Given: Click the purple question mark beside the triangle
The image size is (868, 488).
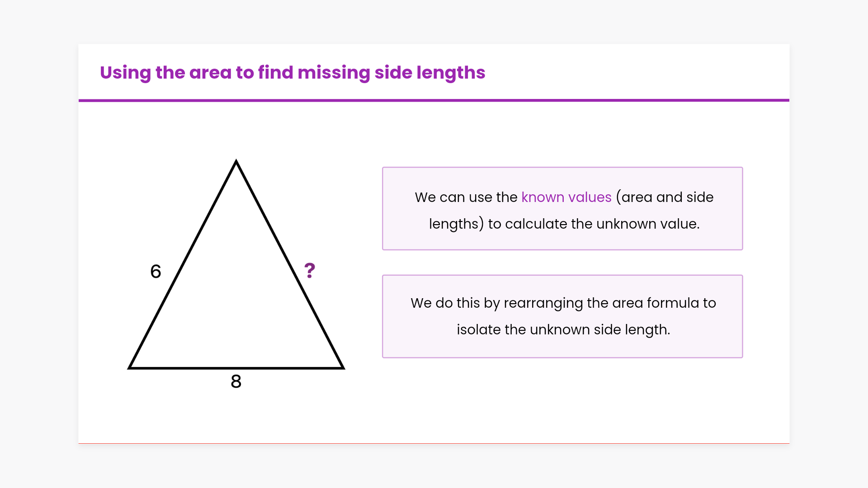Looking at the screenshot, I should [310, 271].
